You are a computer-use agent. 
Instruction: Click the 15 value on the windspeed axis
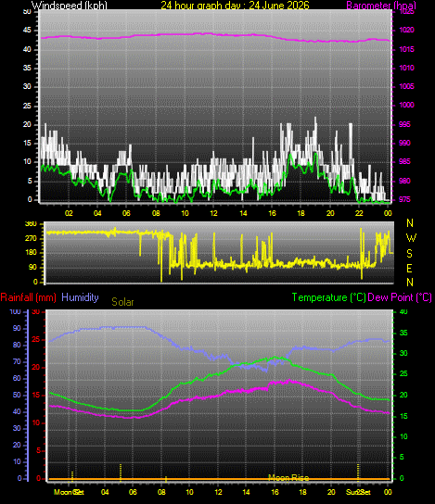tap(27, 143)
